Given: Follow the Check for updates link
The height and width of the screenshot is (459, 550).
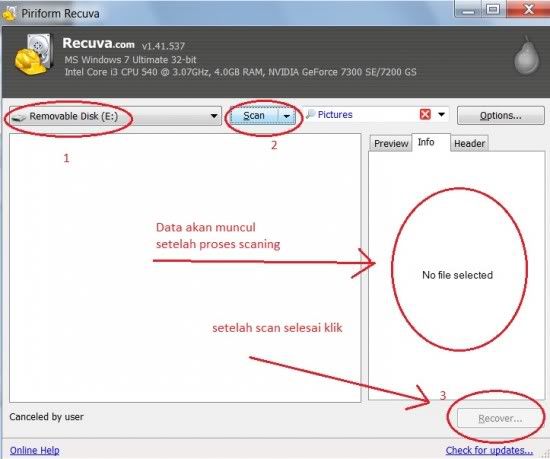Looking at the screenshot, I should 489,450.
